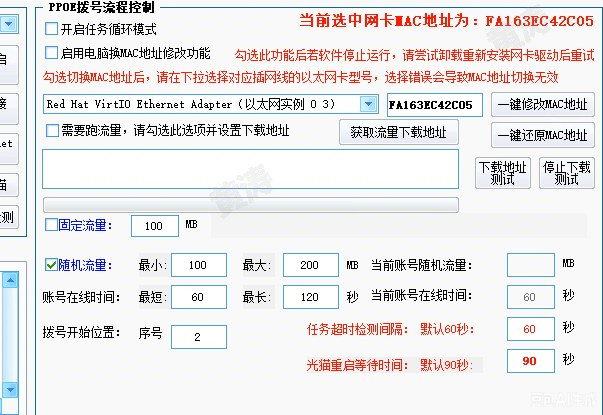The image size is (603, 415).
Task: Click 下载地址测试 button
Action: [x=503, y=173]
